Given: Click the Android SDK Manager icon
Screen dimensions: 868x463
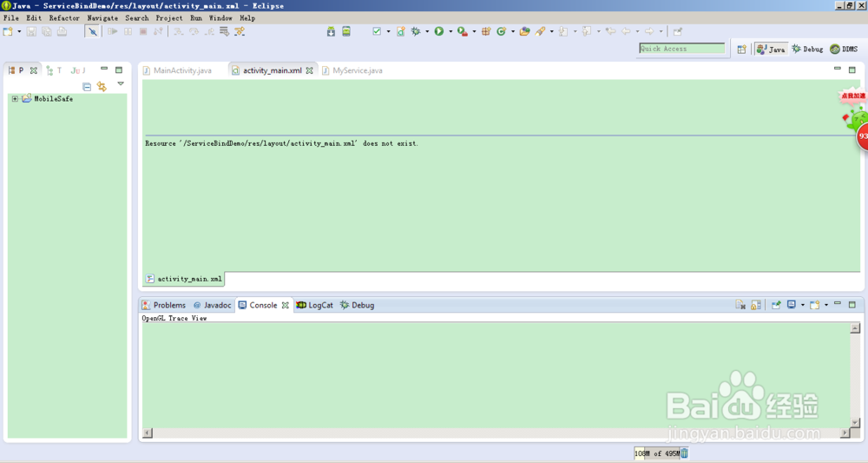Looking at the screenshot, I should (x=331, y=31).
